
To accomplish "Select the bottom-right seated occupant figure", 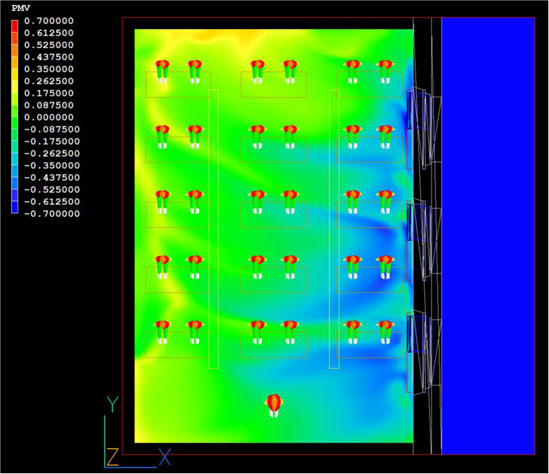I will tap(385, 332).
